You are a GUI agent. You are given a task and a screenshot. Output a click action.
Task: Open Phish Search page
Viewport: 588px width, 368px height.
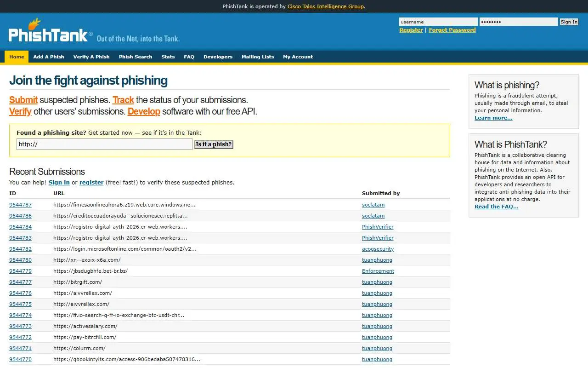[136, 57]
